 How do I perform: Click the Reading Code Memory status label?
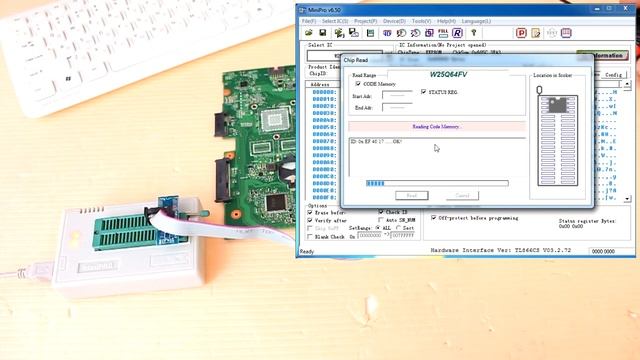coord(436,127)
